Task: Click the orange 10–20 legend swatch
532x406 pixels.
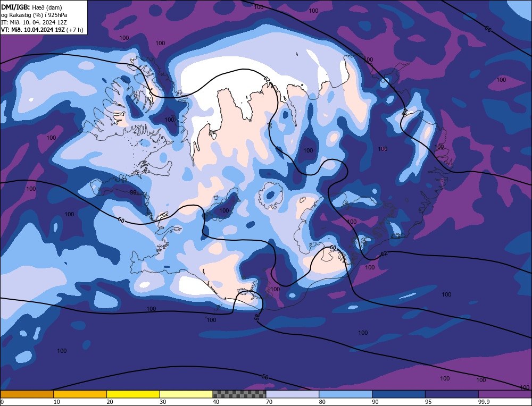Action: (80, 394)
